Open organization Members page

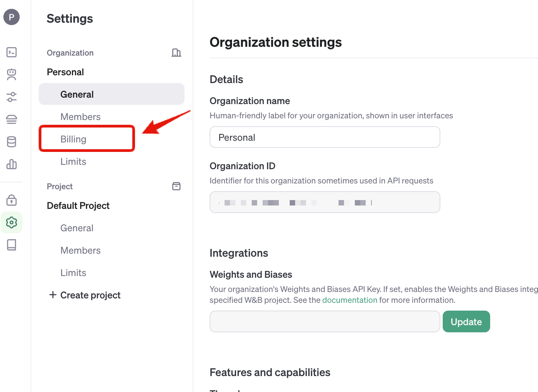[x=80, y=117]
